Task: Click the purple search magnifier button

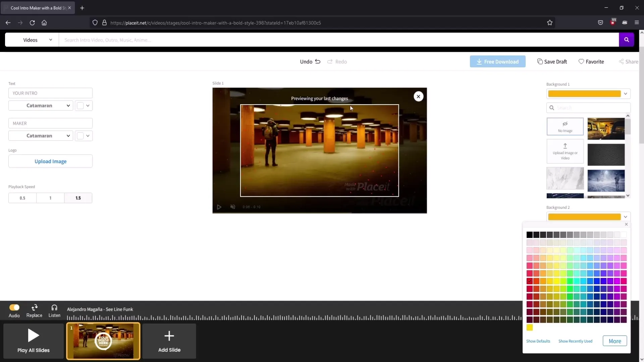Action: (x=626, y=40)
